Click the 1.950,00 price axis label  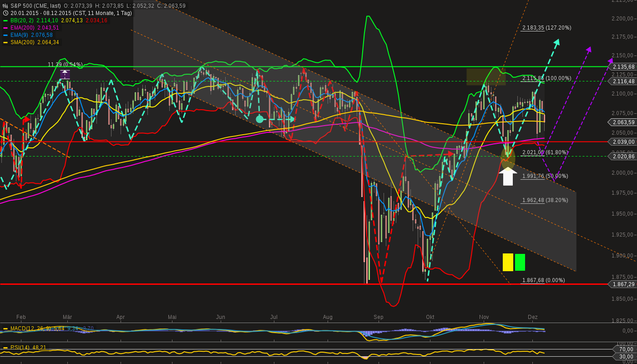[x=623, y=213]
